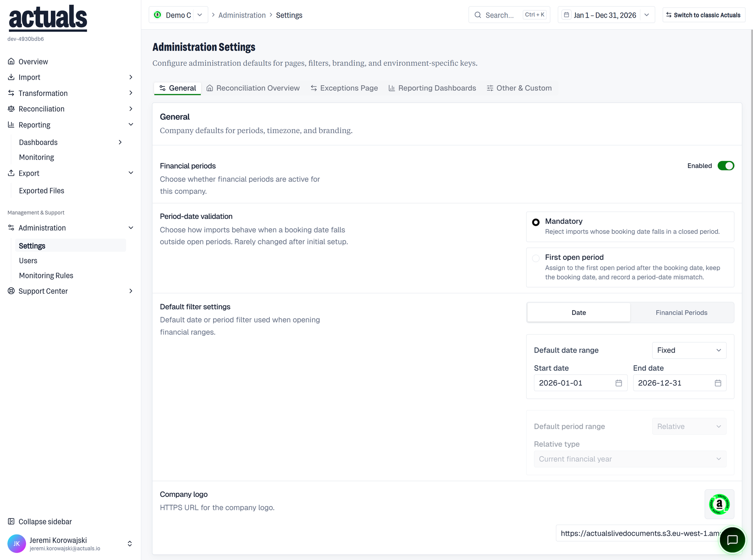Viewport: 753px width, 560px height.
Task: Expand the Dashboards submenu chevron
Action: point(120,142)
